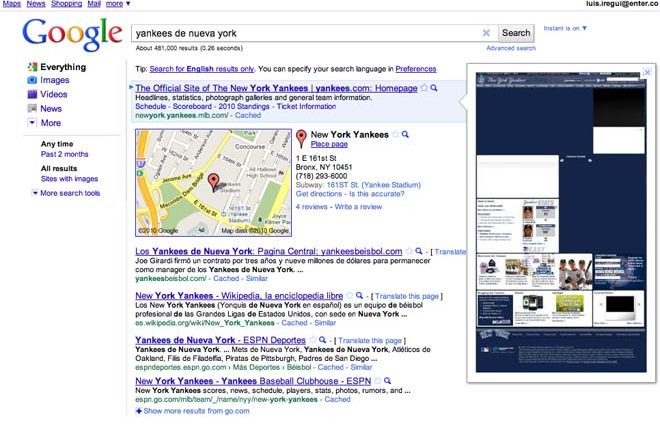Image resolution: width=660 pixels, height=432 pixels.
Task: Select the Images search category
Action: [55, 80]
